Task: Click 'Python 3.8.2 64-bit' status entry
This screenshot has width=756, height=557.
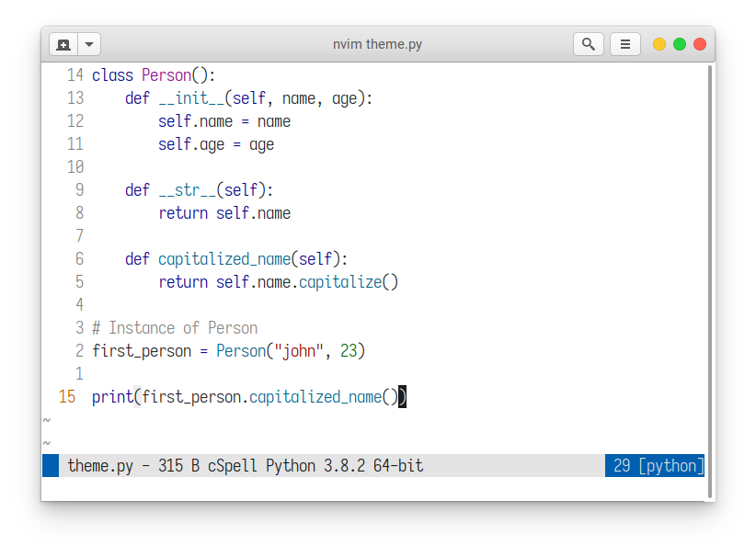Action: tap(344, 466)
